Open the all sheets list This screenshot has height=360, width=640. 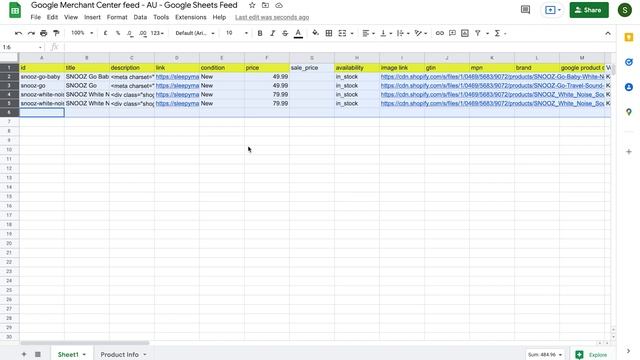point(38,354)
